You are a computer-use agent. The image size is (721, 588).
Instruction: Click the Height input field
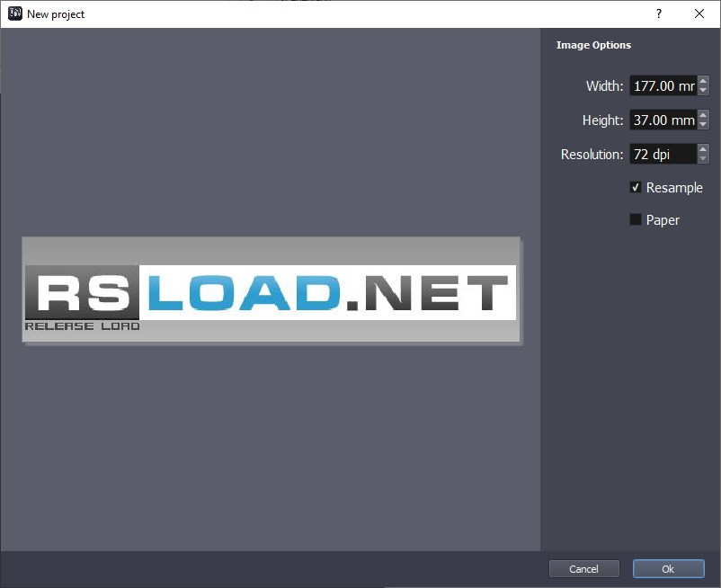[663, 120]
